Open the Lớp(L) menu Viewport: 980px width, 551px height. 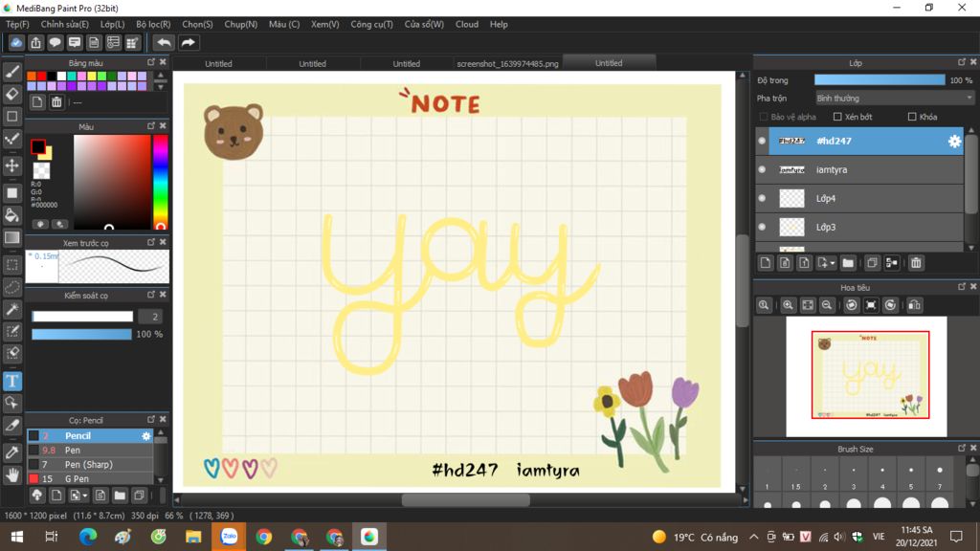pyautogui.click(x=113, y=24)
